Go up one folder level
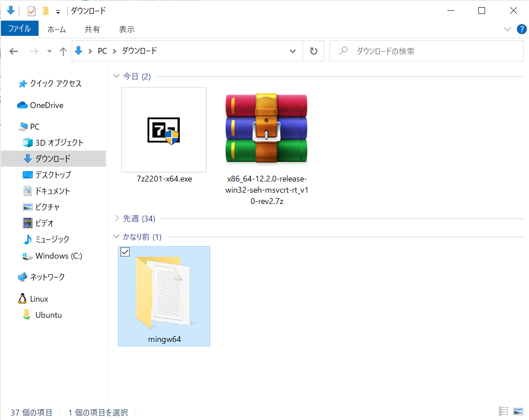Viewport: 529px width, 420px height. [63, 51]
